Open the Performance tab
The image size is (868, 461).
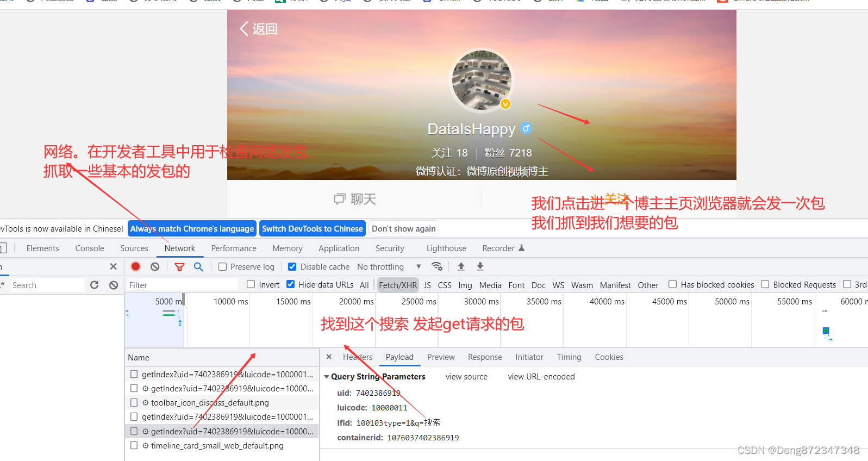234,248
